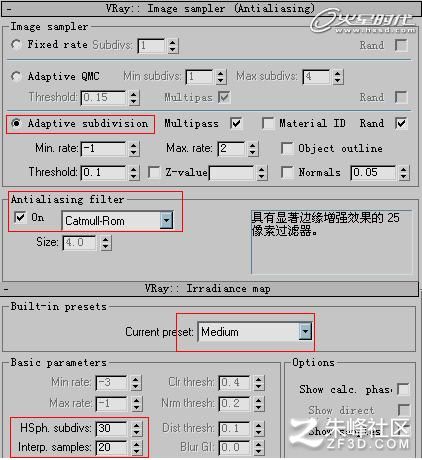Adjust the Fixed rate Subdivs spinner

click(x=172, y=46)
